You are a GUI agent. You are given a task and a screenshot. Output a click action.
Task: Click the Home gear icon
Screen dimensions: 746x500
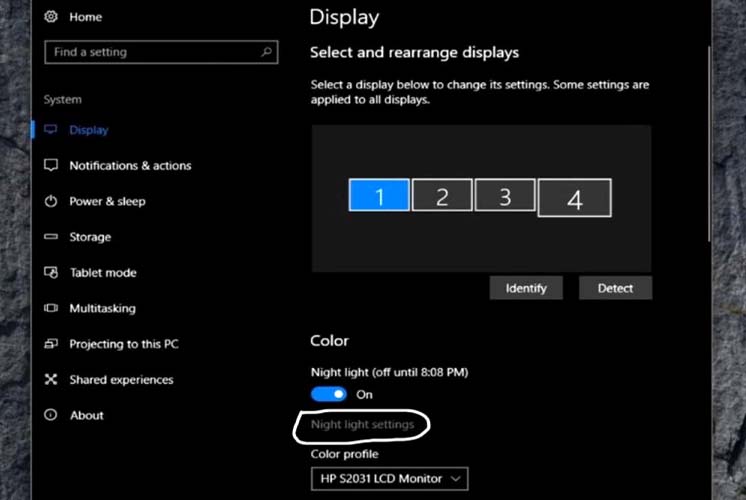51,17
